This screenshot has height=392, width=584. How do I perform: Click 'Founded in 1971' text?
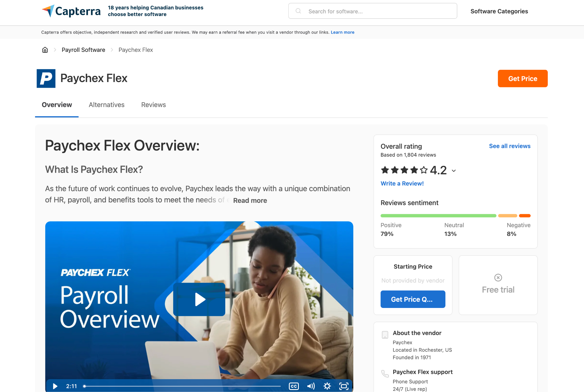coord(412,358)
